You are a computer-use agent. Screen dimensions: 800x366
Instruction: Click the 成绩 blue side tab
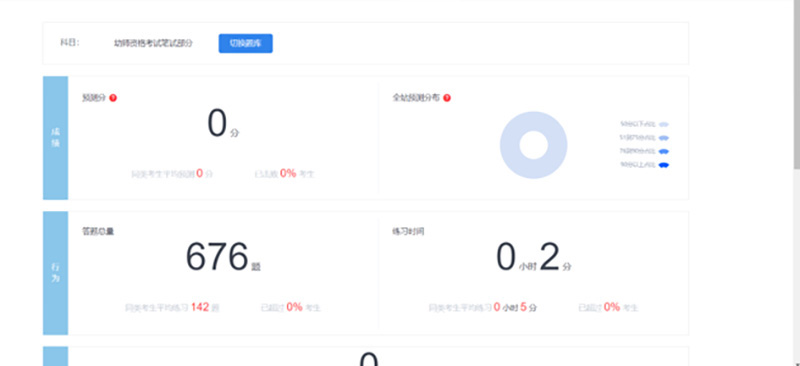click(x=55, y=138)
